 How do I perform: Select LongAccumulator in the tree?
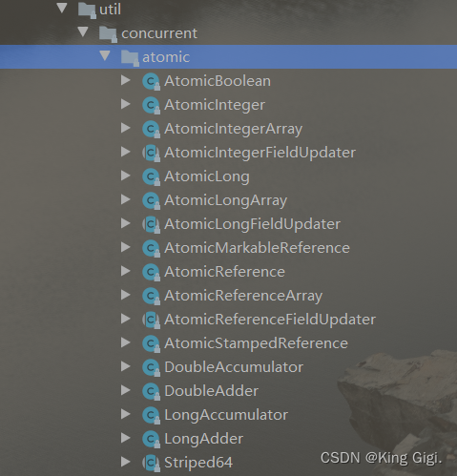(x=226, y=415)
